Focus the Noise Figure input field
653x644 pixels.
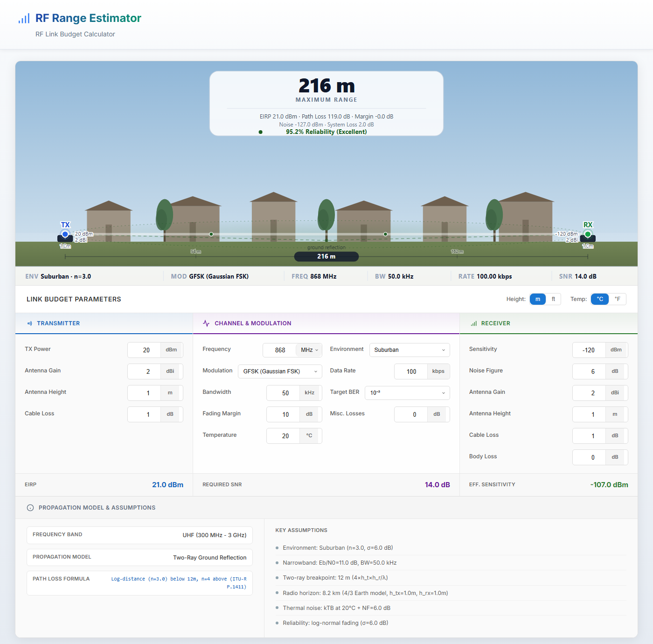click(589, 371)
